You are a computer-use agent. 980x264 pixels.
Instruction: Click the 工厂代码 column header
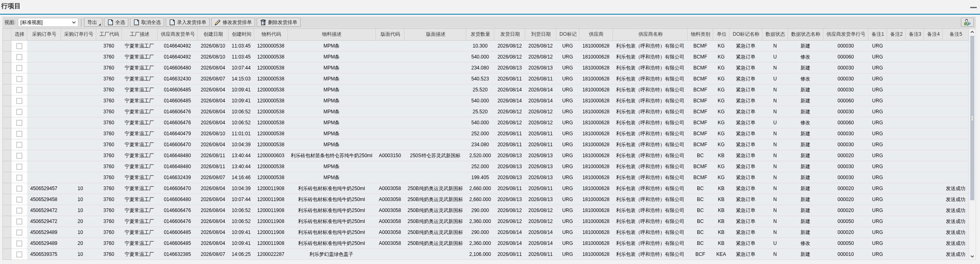pyautogui.click(x=109, y=35)
